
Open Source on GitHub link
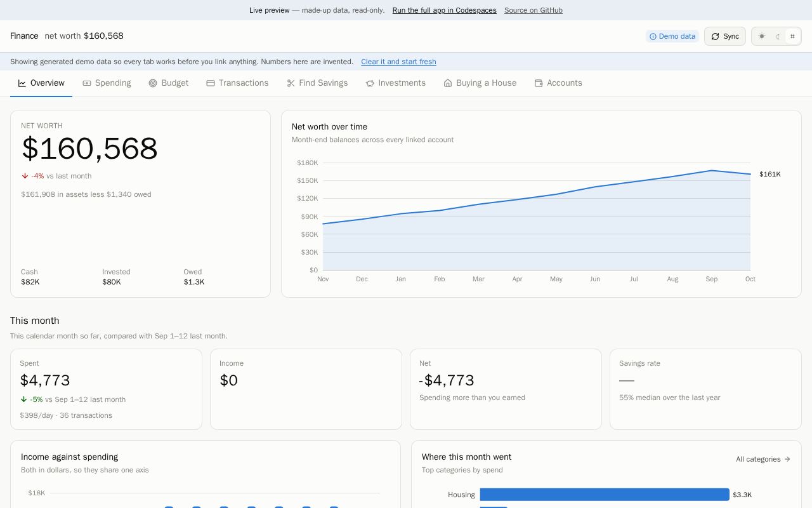click(534, 10)
